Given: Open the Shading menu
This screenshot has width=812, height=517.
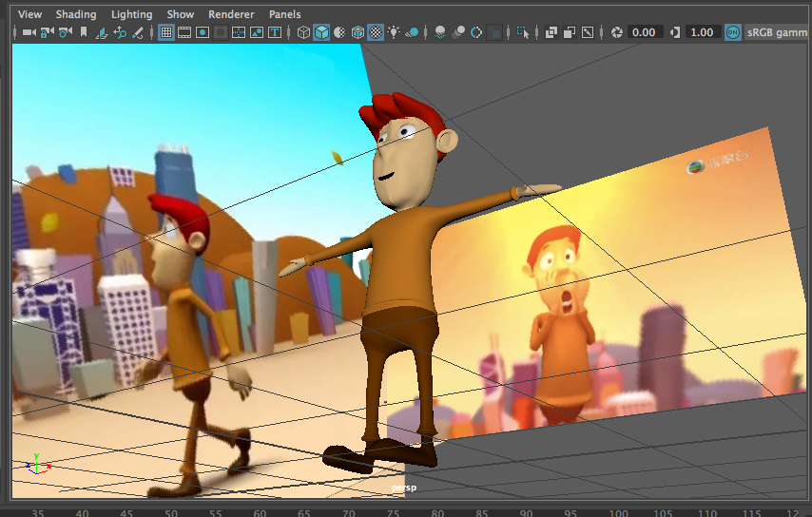Looking at the screenshot, I should [x=76, y=14].
